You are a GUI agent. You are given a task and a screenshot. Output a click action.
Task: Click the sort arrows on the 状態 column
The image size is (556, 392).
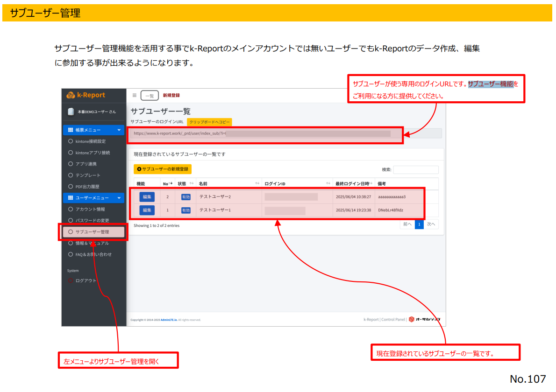coord(192,183)
